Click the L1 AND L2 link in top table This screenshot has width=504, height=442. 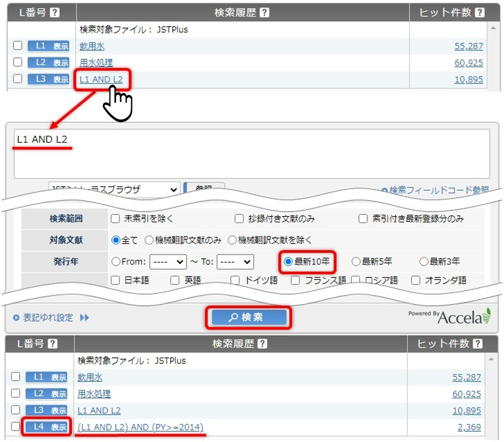(x=101, y=79)
